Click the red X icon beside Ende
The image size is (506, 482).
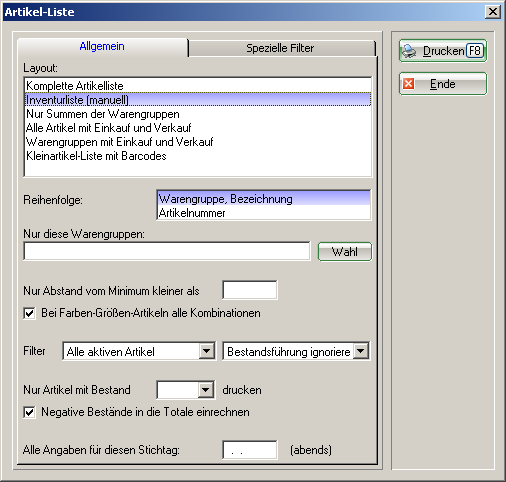pyautogui.click(x=408, y=84)
